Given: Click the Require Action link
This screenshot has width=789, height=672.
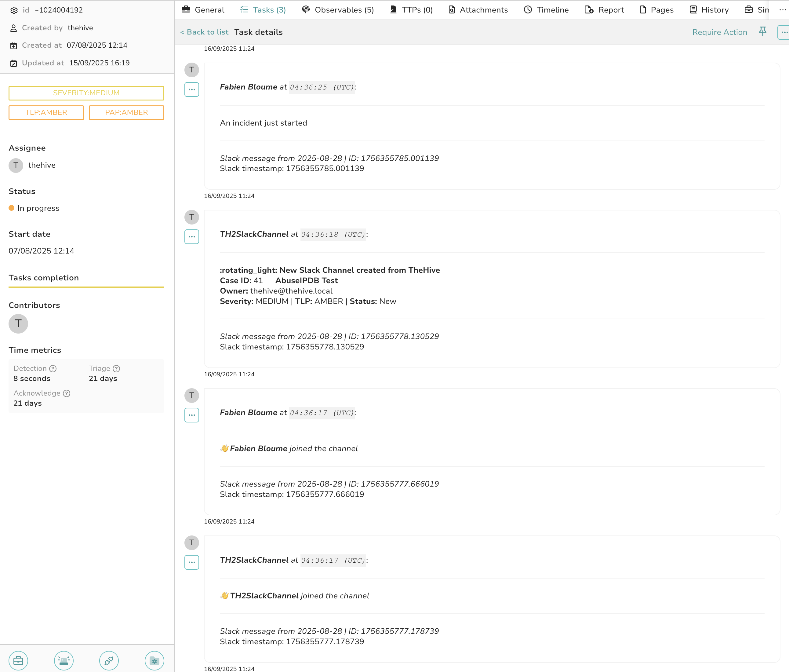Looking at the screenshot, I should (719, 32).
